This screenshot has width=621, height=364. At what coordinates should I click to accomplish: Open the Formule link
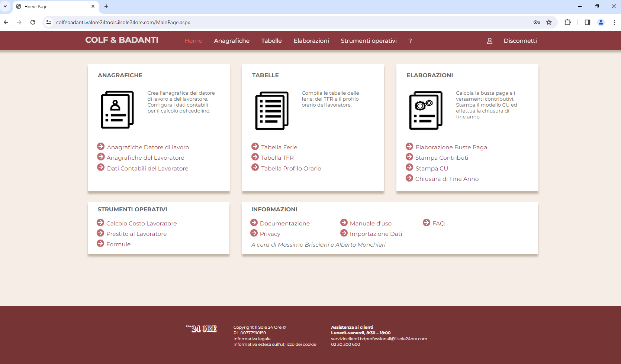(119, 244)
